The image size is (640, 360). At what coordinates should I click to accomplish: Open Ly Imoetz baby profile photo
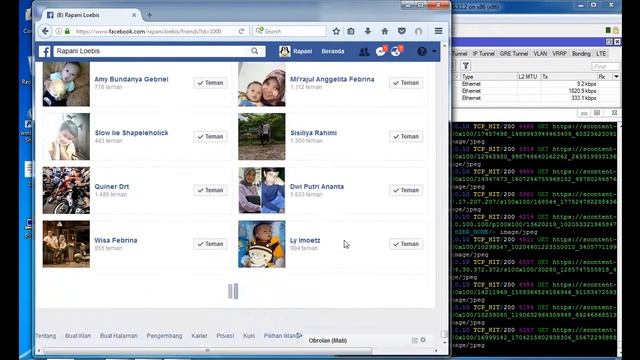click(x=262, y=244)
